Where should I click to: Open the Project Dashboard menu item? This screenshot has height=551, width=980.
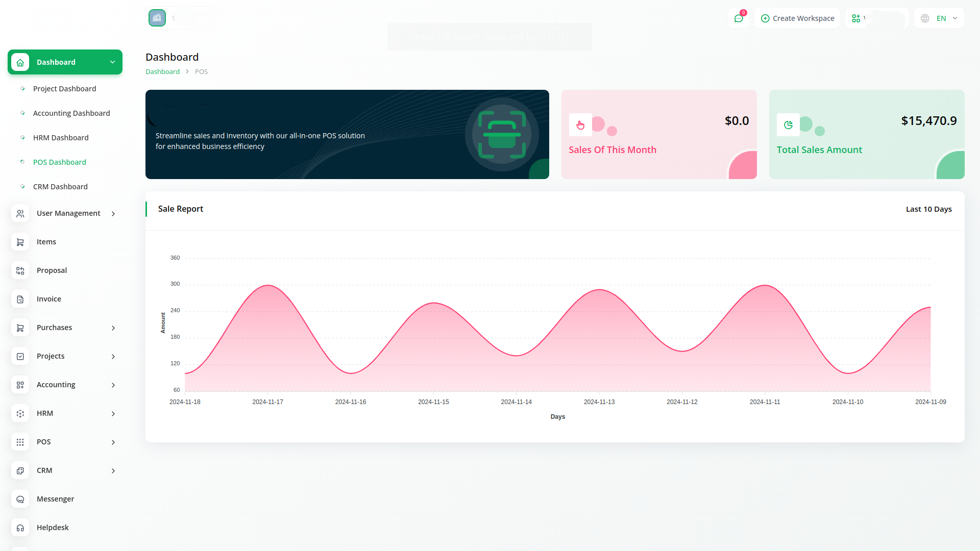coord(64,89)
